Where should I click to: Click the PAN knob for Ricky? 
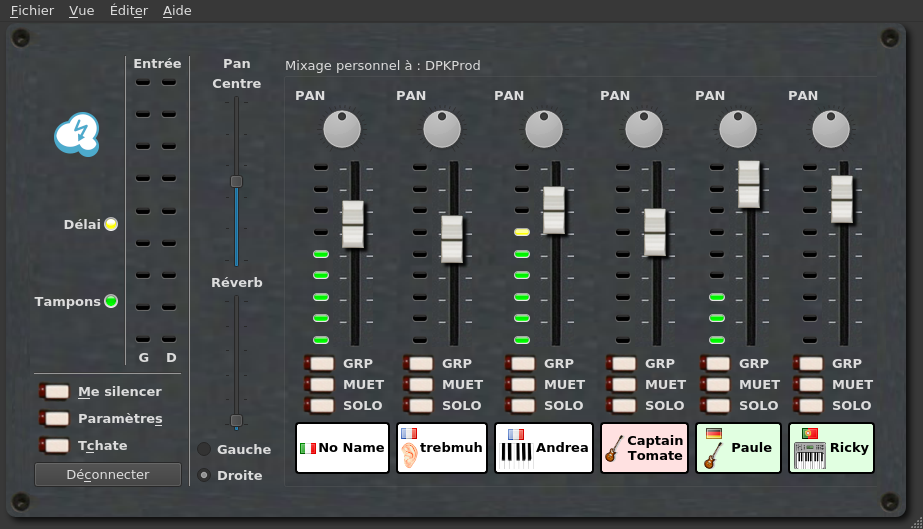(831, 129)
